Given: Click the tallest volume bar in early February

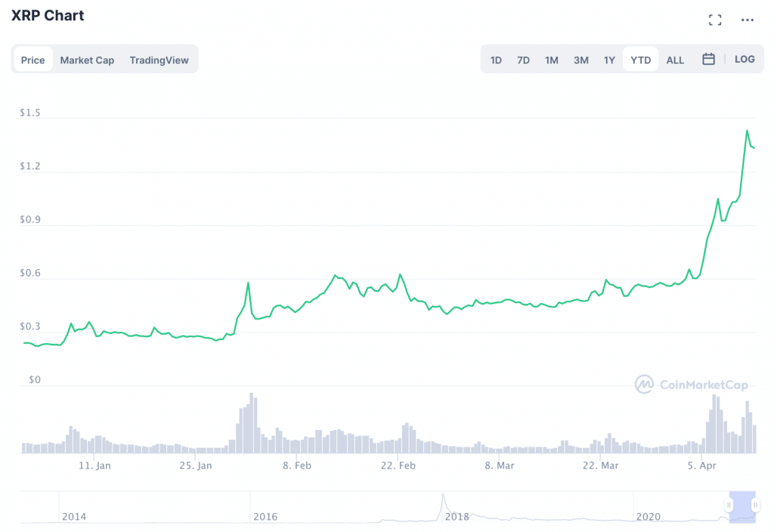Looking at the screenshot, I should (252, 423).
